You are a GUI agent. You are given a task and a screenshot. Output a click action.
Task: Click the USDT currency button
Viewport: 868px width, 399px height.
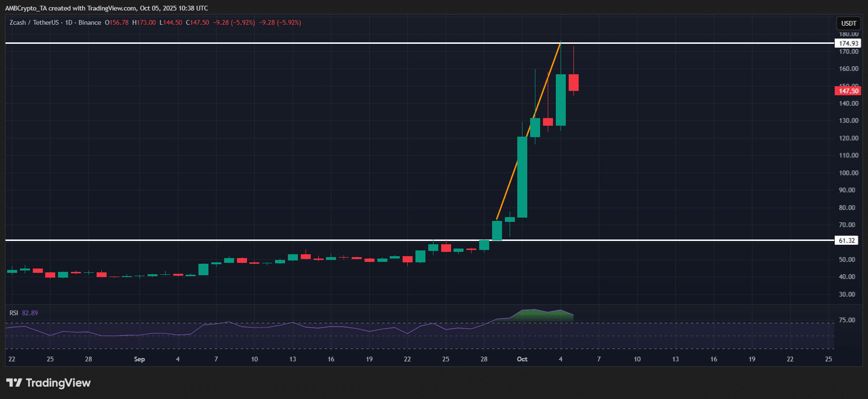tap(848, 23)
